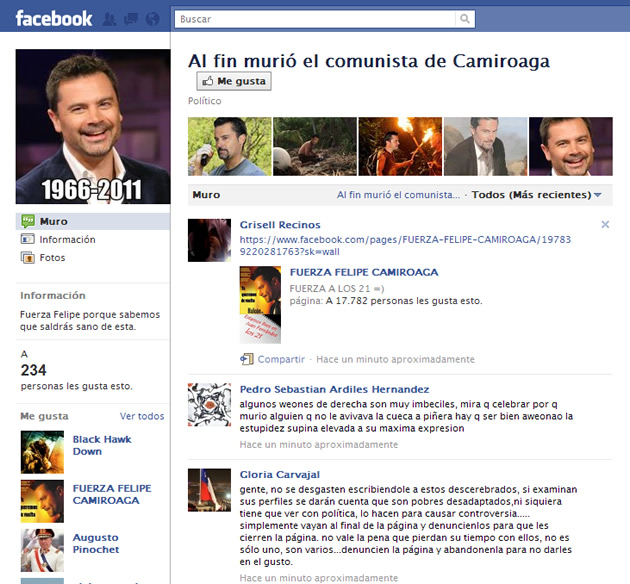
Task: Open friend requests icon in top bar
Action: click(x=109, y=19)
